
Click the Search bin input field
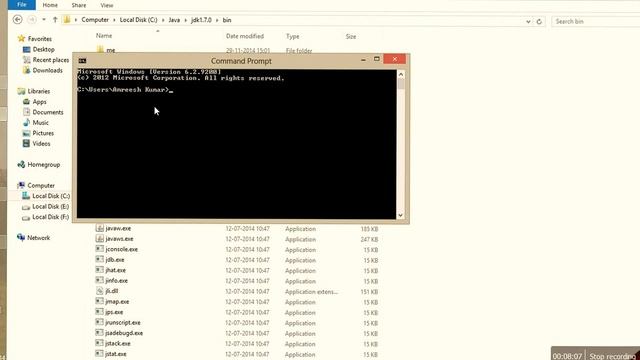click(x=596, y=21)
